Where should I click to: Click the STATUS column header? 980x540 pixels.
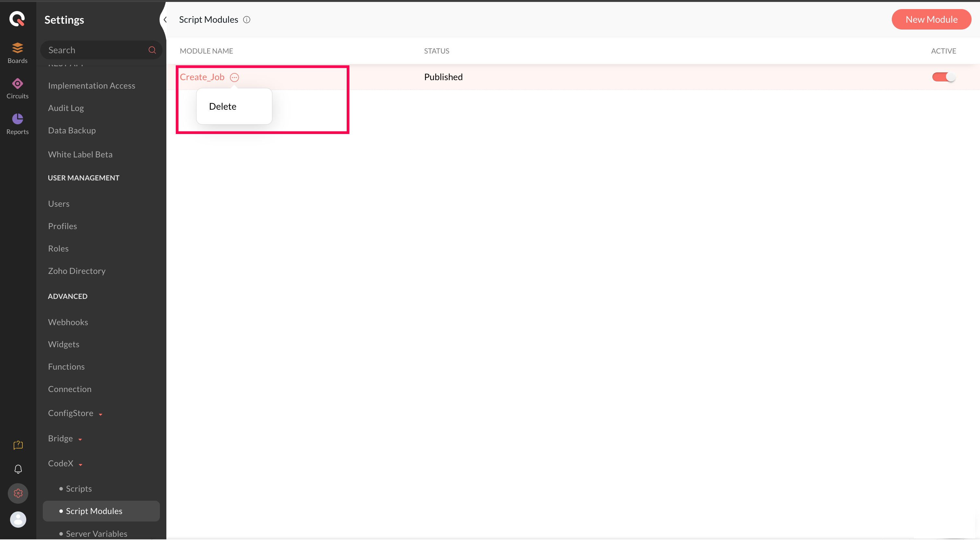tap(436, 51)
